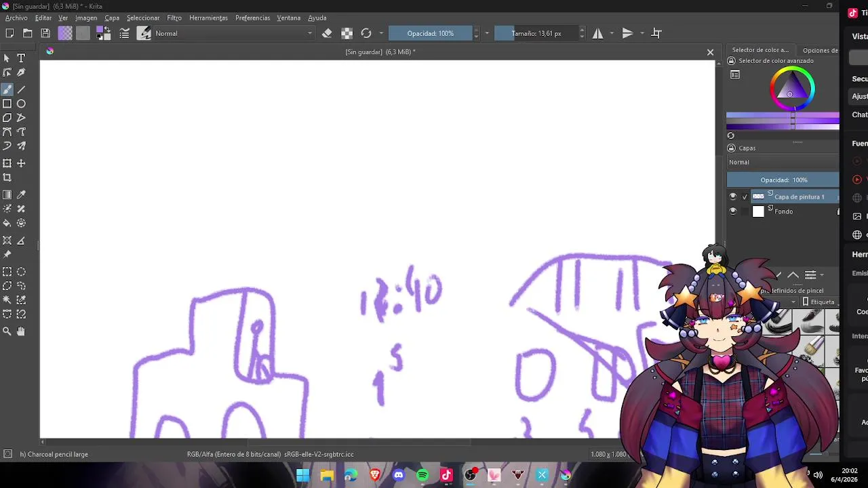Viewport: 868px width, 488px height.
Task: Select the Rectangular Selection tool
Action: (x=7, y=272)
